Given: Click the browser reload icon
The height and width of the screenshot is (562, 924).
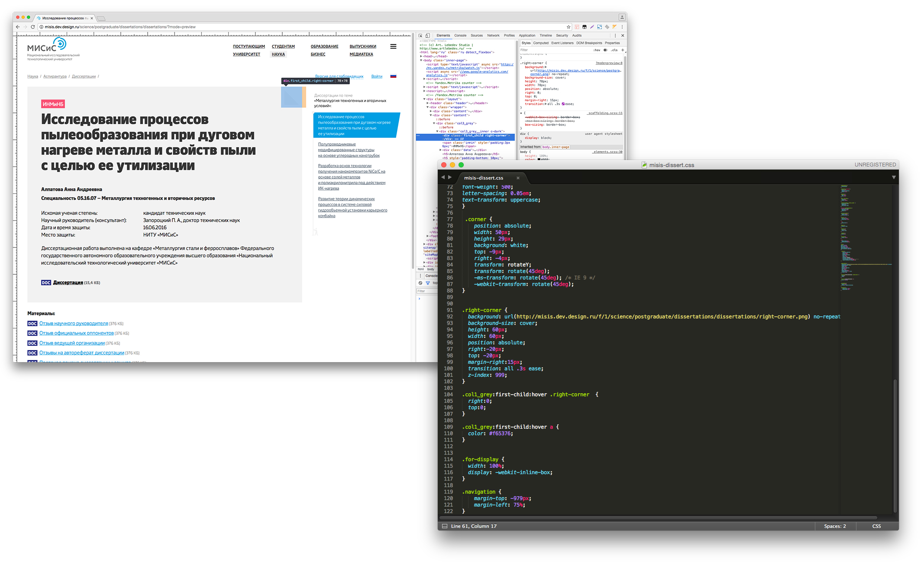Looking at the screenshot, I should pyautogui.click(x=33, y=27).
